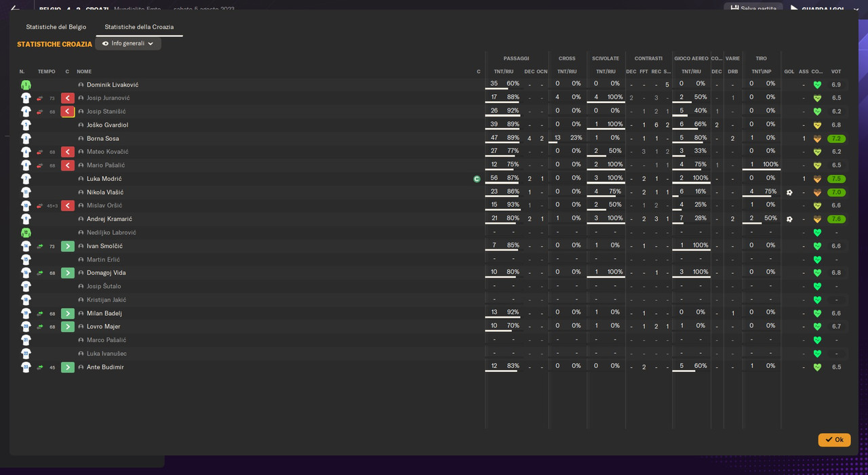Click the Salva partita button
This screenshot has height=475, width=868.
753,9
